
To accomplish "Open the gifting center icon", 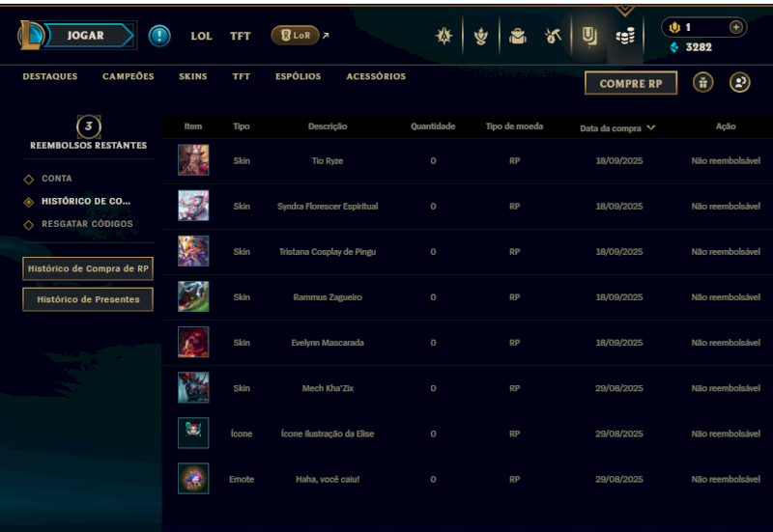I will tap(703, 82).
